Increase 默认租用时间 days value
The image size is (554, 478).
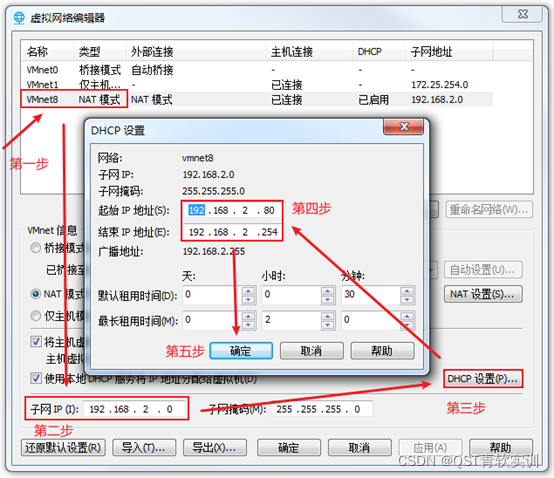[248, 291]
